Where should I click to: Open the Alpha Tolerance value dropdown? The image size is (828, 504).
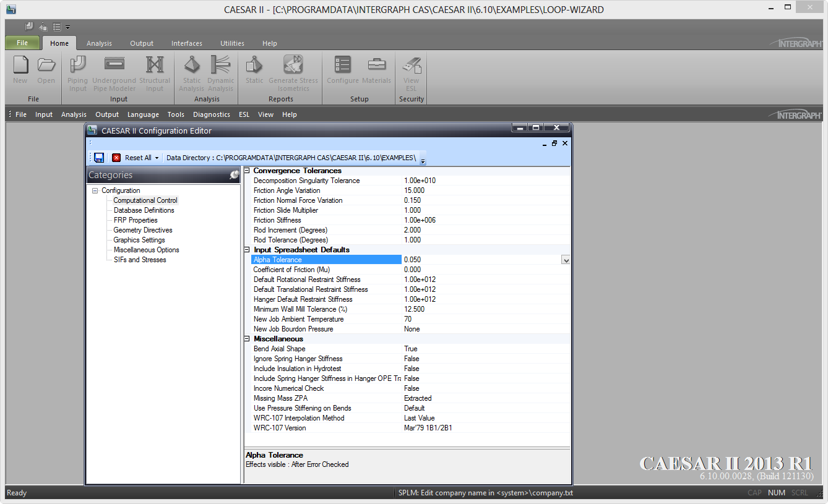pyautogui.click(x=566, y=260)
